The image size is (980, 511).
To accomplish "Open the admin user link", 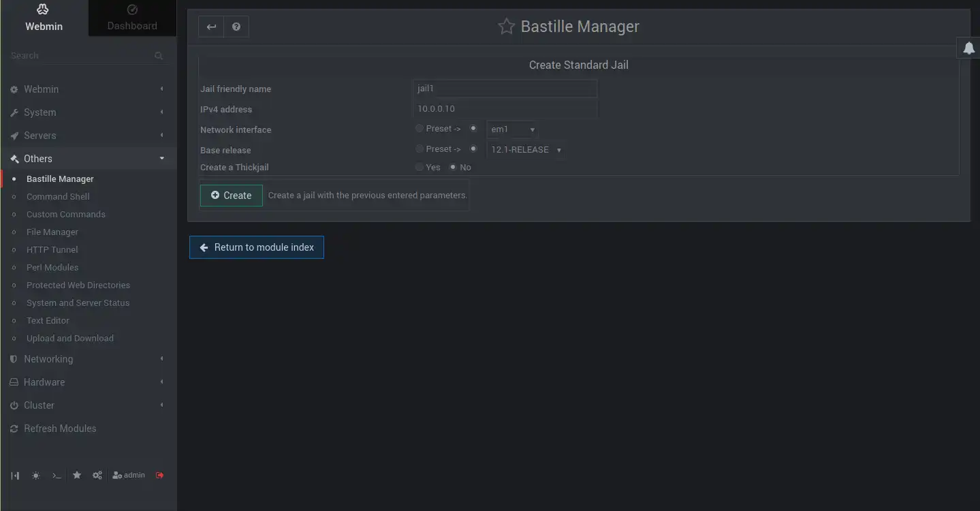I will point(129,476).
